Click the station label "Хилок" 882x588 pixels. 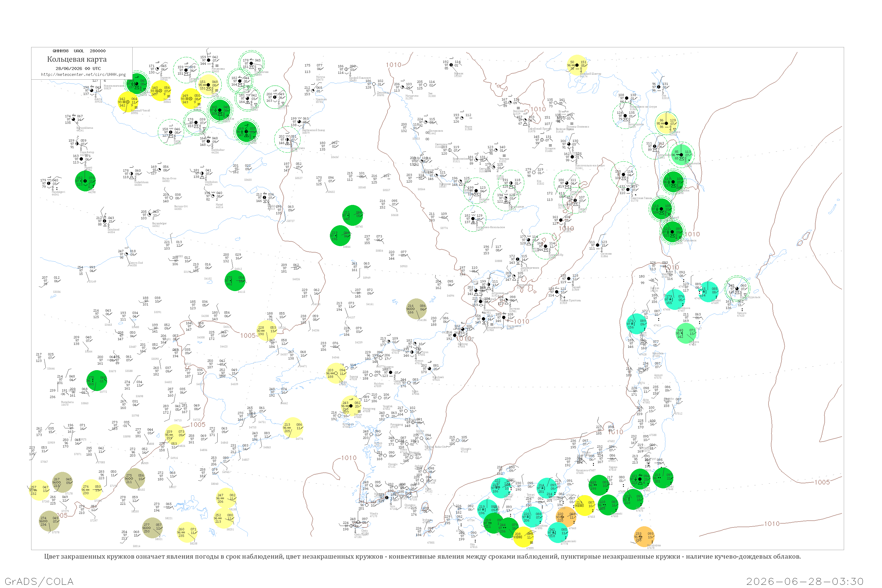(167, 99)
